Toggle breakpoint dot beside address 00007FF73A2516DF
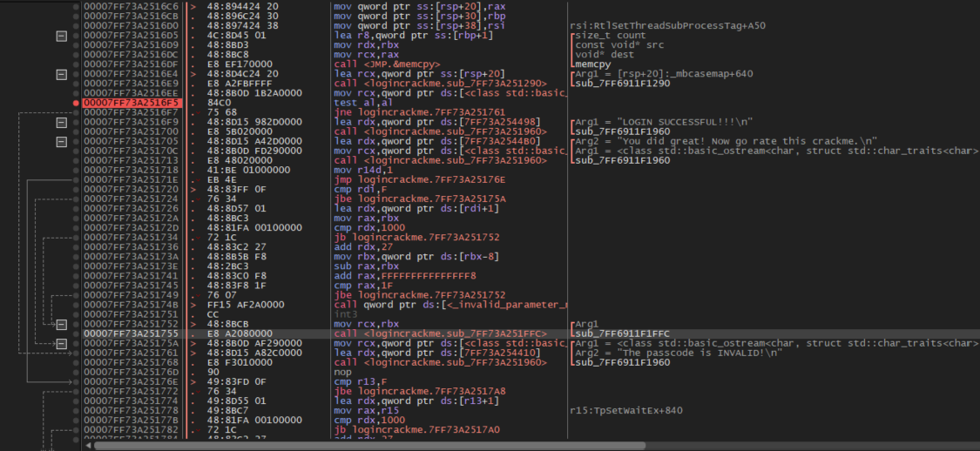The width and height of the screenshot is (980, 451). pos(76,64)
